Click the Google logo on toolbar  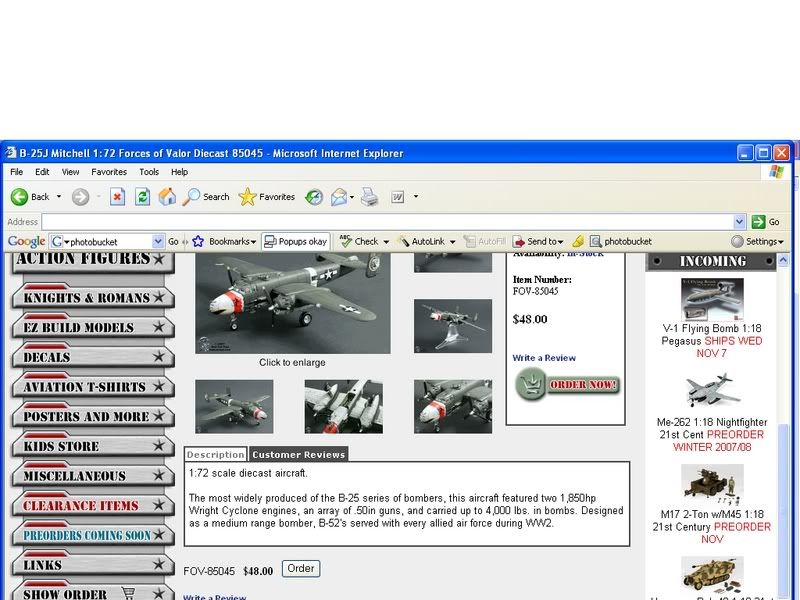click(x=26, y=241)
